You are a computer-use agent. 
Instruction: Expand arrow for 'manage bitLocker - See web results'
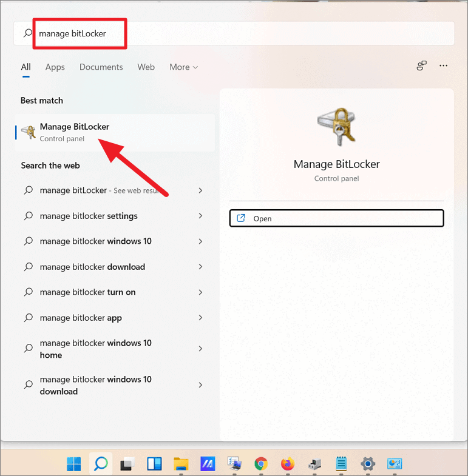click(x=200, y=190)
